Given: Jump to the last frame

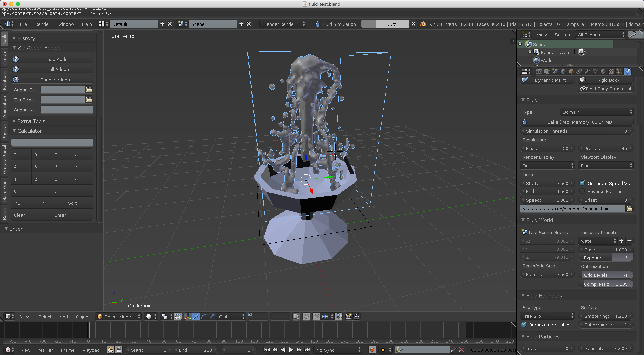Looking at the screenshot, I should [x=307, y=350].
